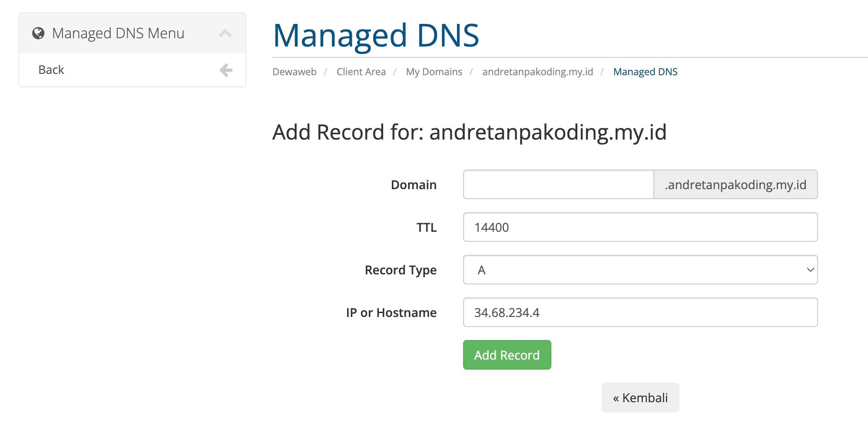
Task: Click the back arrow icon next to Back
Action: point(225,69)
